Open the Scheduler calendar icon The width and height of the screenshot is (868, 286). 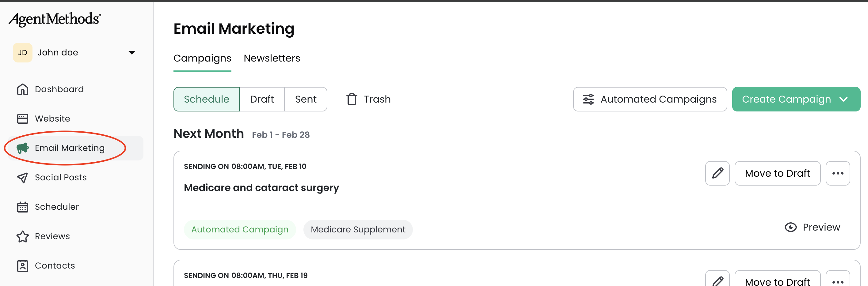23,207
